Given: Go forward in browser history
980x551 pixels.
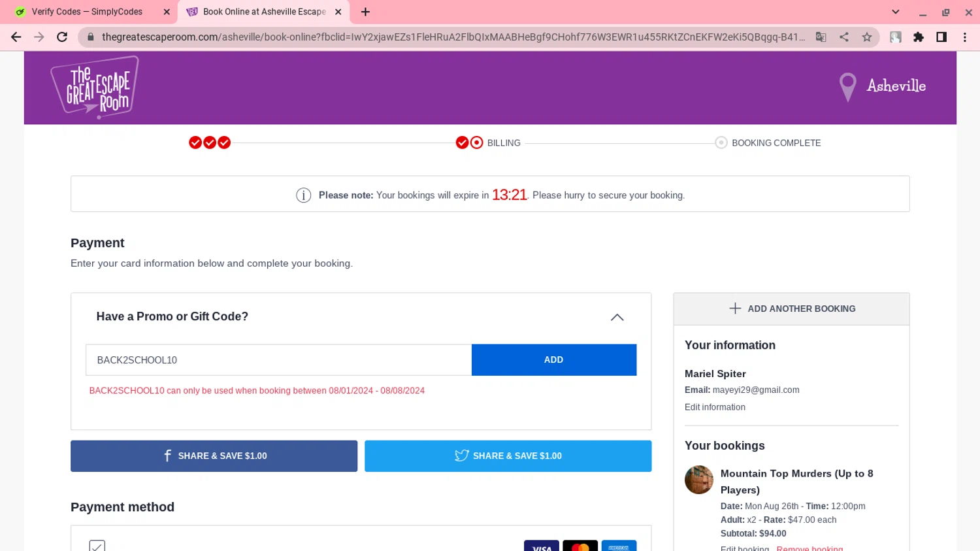Looking at the screenshot, I should click(39, 37).
